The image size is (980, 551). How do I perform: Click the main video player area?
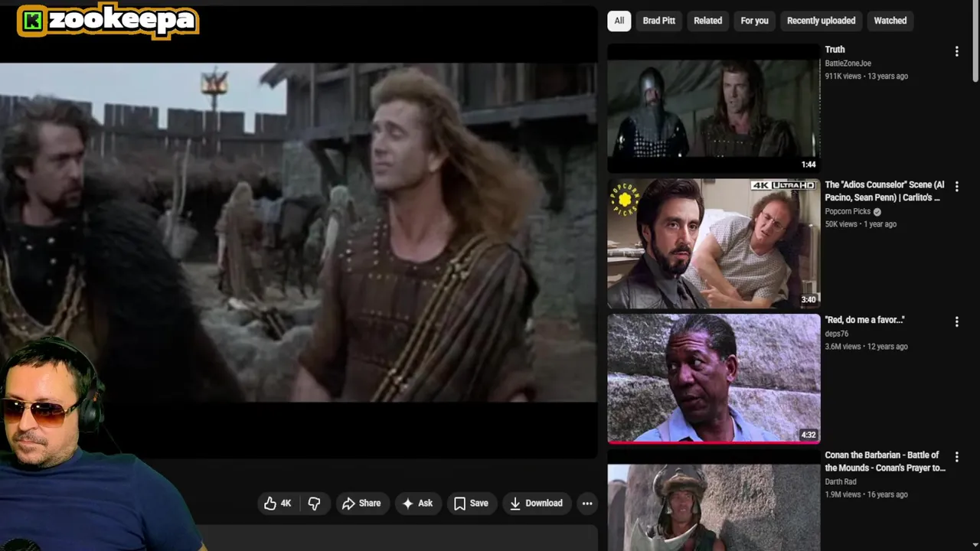[299, 233]
